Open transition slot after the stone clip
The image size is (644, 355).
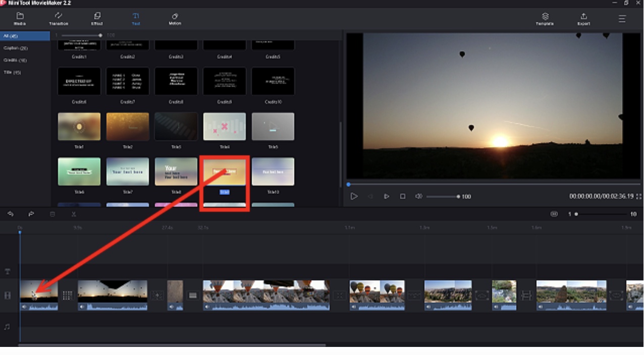[193, 295]
